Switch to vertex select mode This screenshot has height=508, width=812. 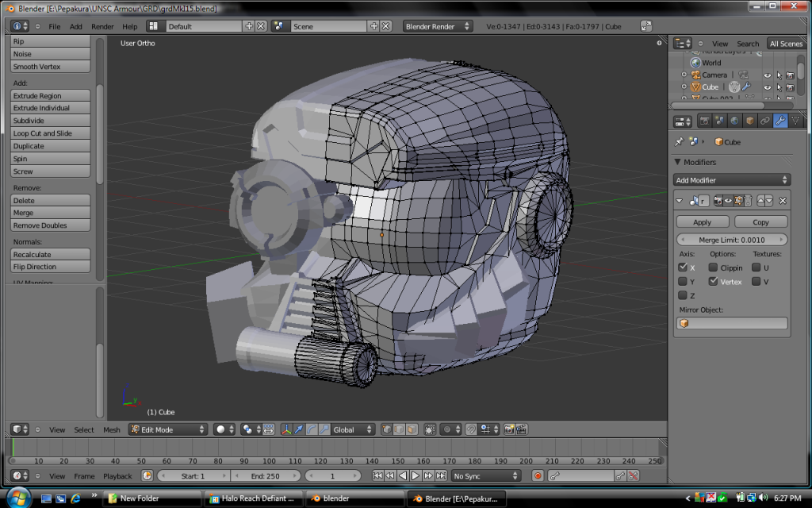386,429
